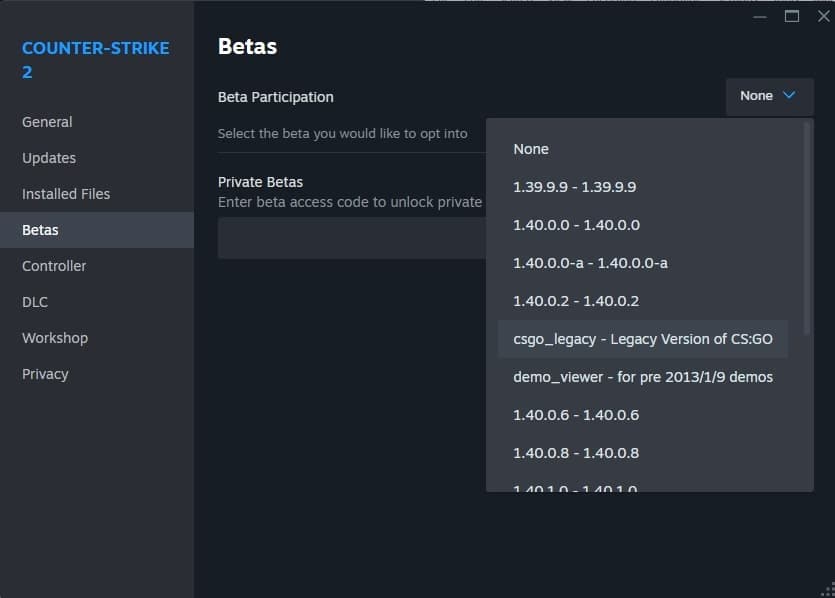Open the Updates section
Image resolution: width=835 pixels, height=598 pixels.
48,157
